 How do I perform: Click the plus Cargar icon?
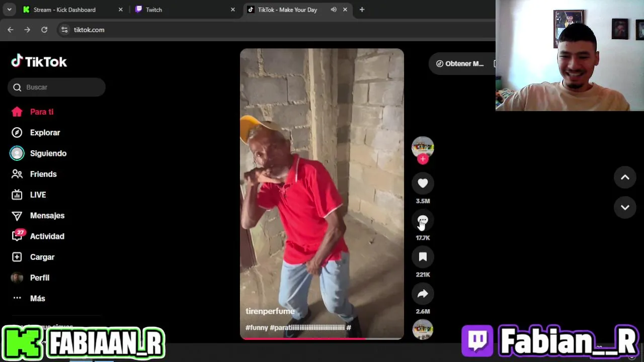point(17,257)
